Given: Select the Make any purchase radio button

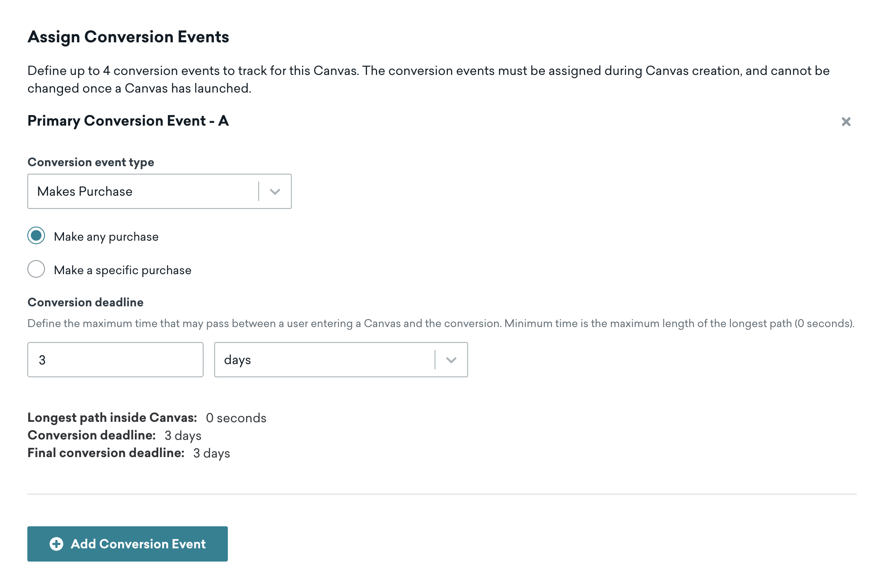Looking at the screenshot, I should [x=37, y=236].
